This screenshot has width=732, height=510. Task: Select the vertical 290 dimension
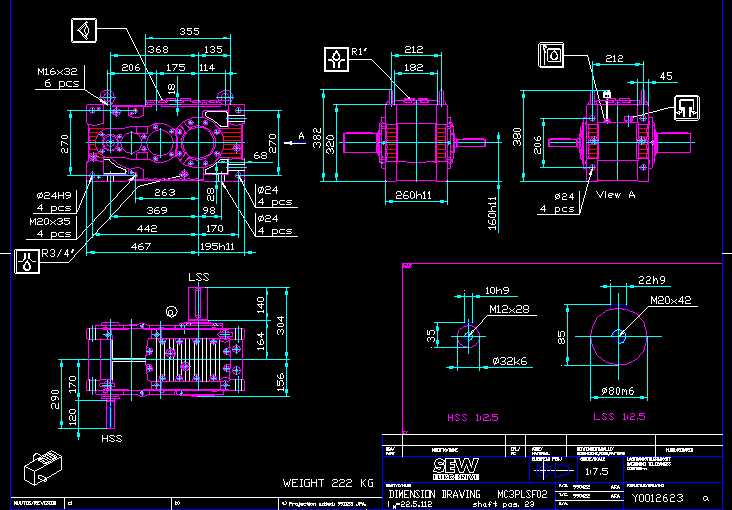(55, 399)
